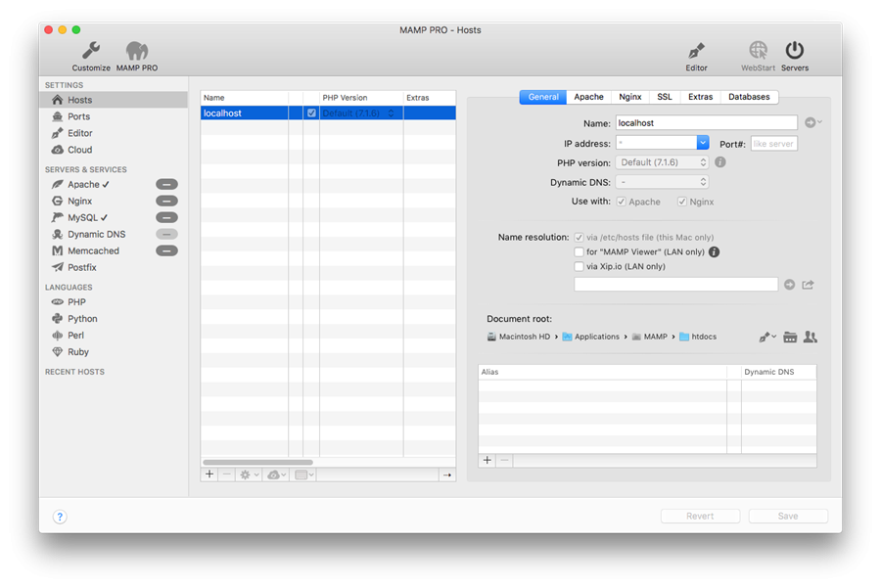The image size is (881, 588).
Task: Open the PHP version dropdown in General
Action: [662, 162]
